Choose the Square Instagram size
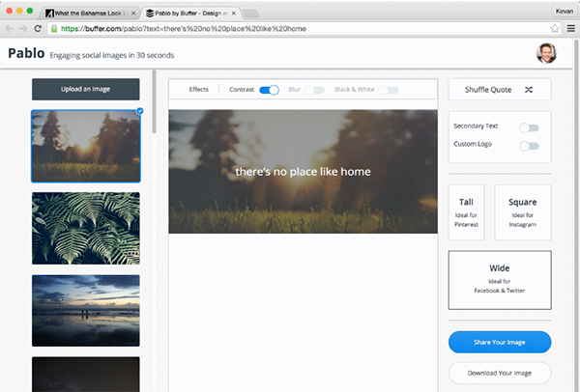The height and width of the screenshot is (392, 580). pyautogui.click(x=523, y=212)
